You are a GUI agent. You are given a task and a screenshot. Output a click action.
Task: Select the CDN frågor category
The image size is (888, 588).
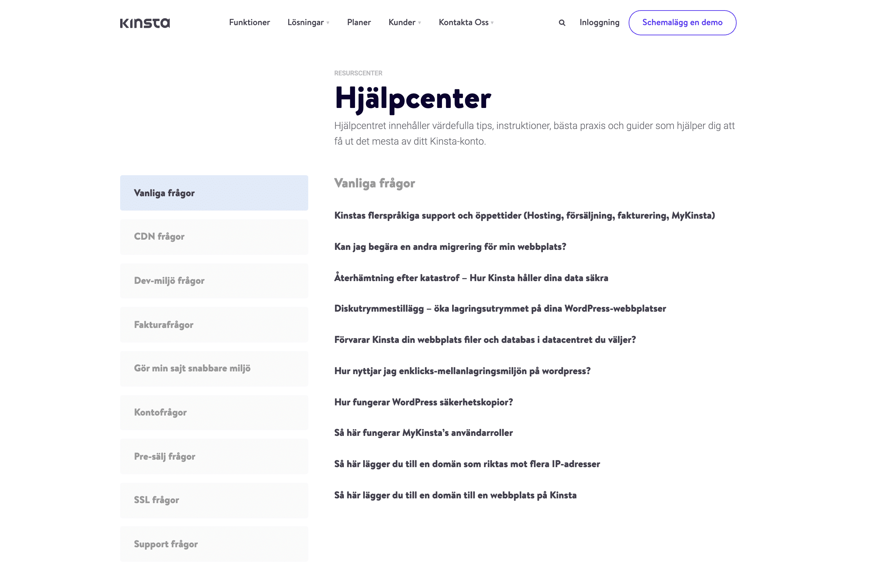pyautogui.click(x=214, y=237)
